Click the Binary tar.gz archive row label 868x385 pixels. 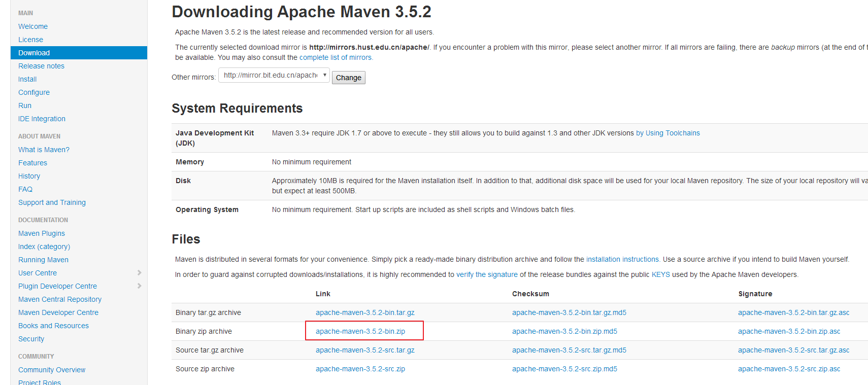(208, 312)
